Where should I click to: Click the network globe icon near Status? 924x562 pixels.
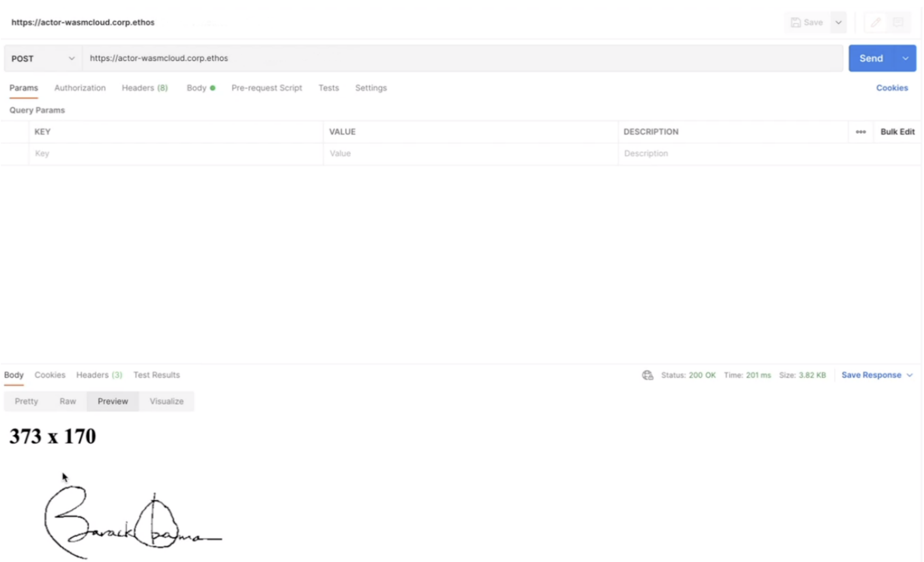pos(647,375)
